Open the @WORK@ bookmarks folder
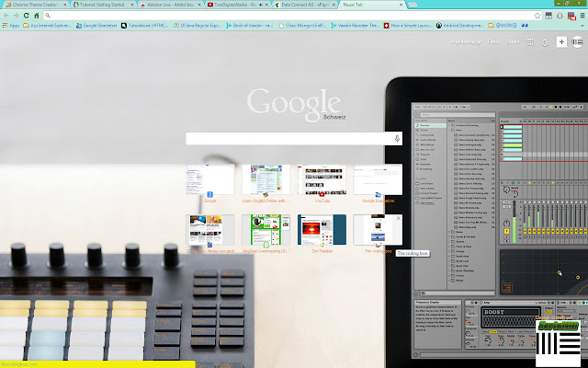 click(x=503, y=26)
